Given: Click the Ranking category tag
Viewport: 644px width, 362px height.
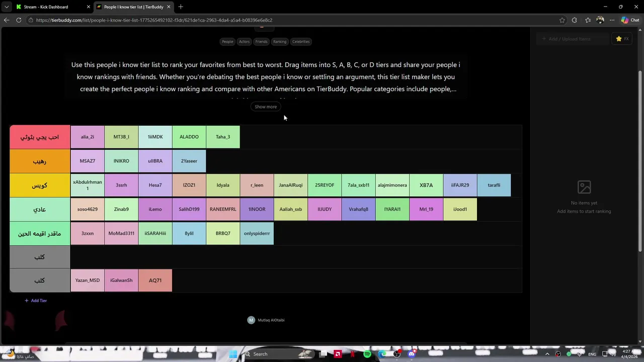Looking at the screenshot, I should coord(280,42).
